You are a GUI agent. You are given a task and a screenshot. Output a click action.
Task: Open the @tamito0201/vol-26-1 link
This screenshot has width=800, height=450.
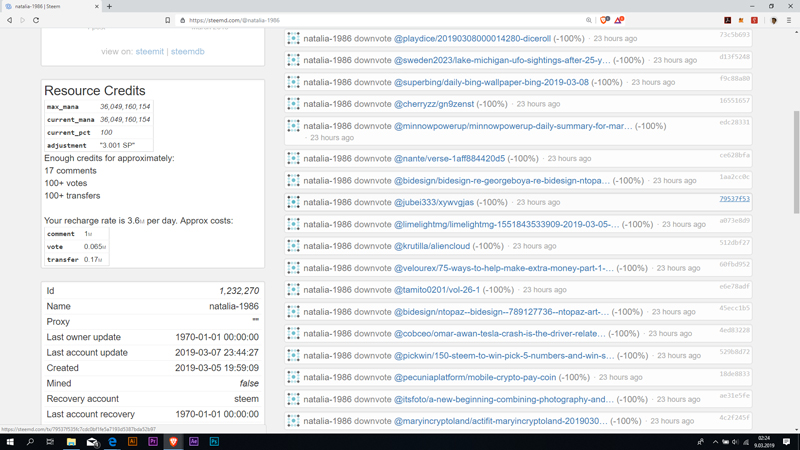437,290
